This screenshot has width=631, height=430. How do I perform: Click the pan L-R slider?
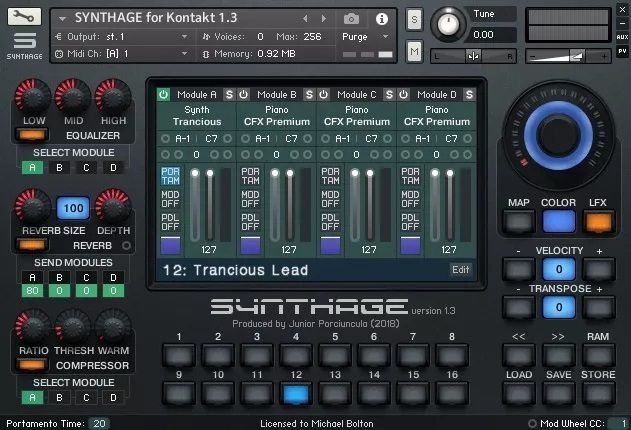473,56
